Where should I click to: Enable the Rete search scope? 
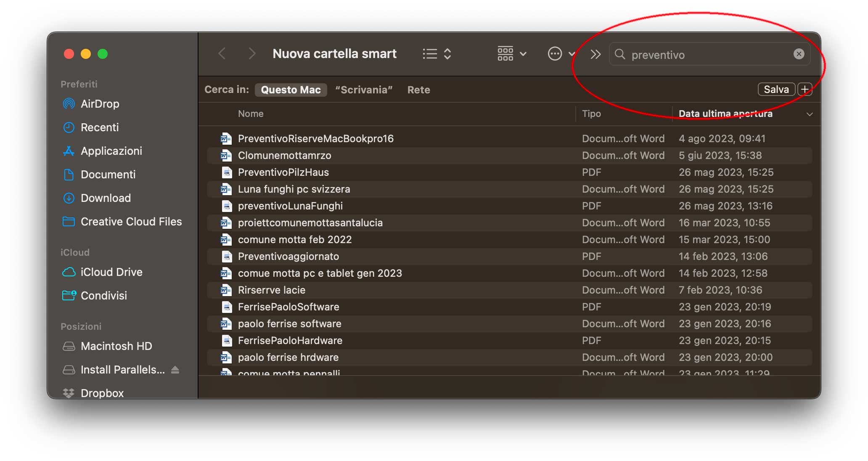[x=418, y=89]
